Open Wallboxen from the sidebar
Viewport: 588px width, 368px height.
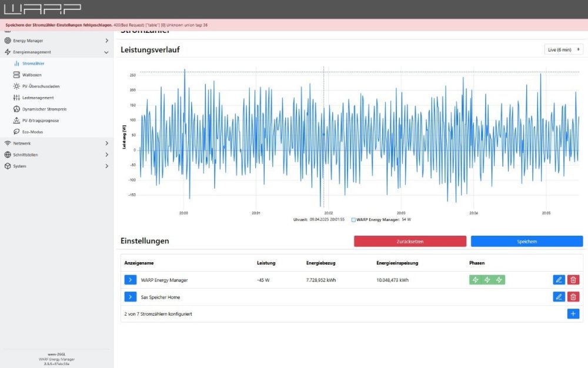(32, 75)
